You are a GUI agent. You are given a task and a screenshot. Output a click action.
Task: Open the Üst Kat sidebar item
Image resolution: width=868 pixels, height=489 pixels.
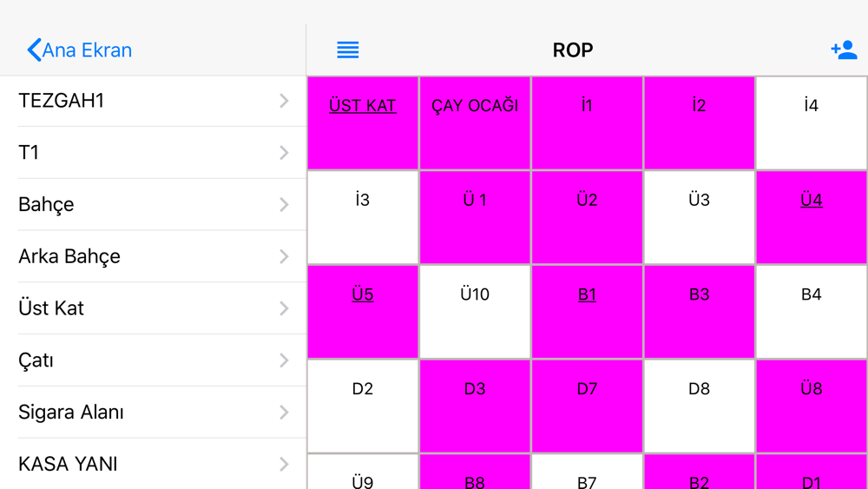pyautogui.click(x=154, y=308)
